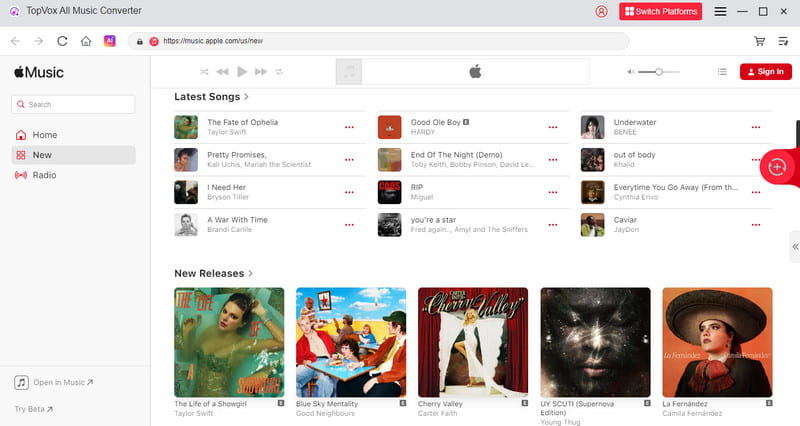Screen dimensions: 800x426
Task: Open more options for you're a star
Action: (553, 225)
